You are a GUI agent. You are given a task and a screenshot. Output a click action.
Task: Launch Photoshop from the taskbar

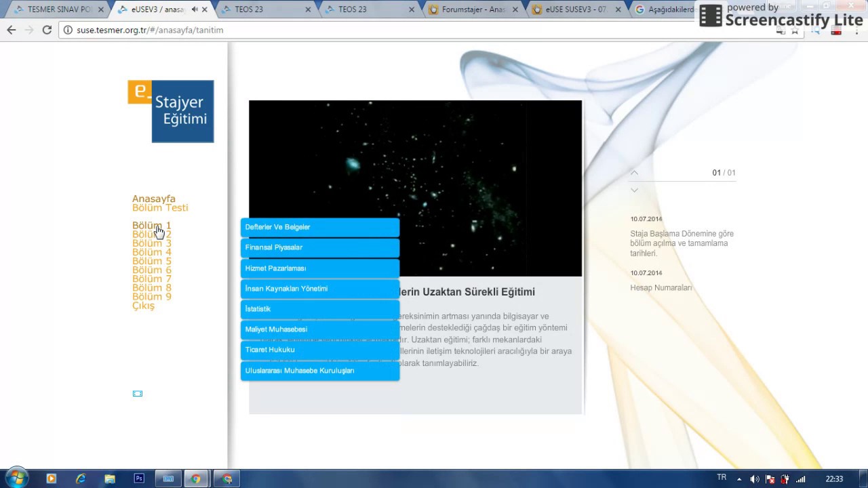click(x=139, y=479)
